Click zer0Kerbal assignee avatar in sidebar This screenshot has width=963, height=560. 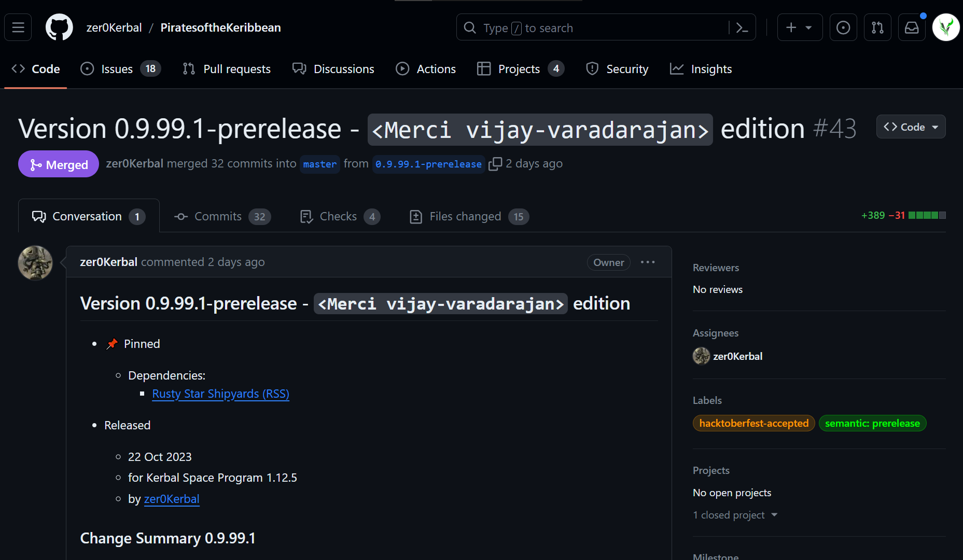pyautogui.click(x=701, y=356)
